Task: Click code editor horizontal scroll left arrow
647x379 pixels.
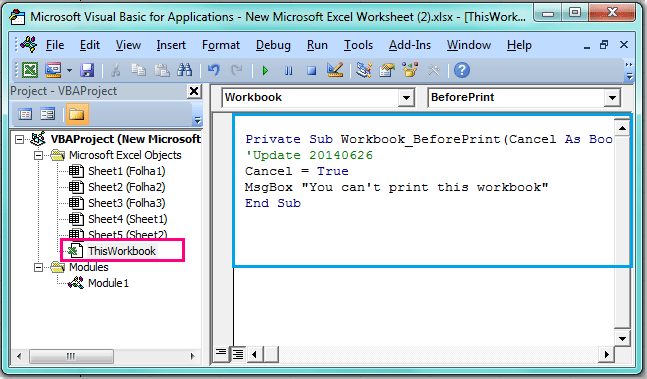Action: point(255,354)
